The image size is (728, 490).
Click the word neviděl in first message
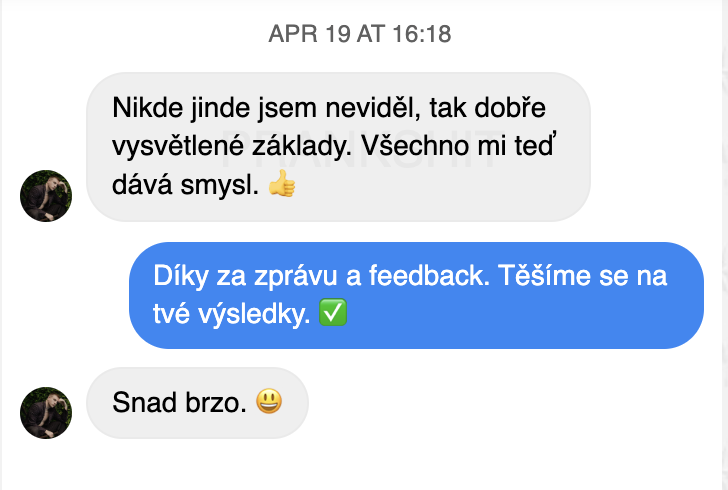click(373, 108)
